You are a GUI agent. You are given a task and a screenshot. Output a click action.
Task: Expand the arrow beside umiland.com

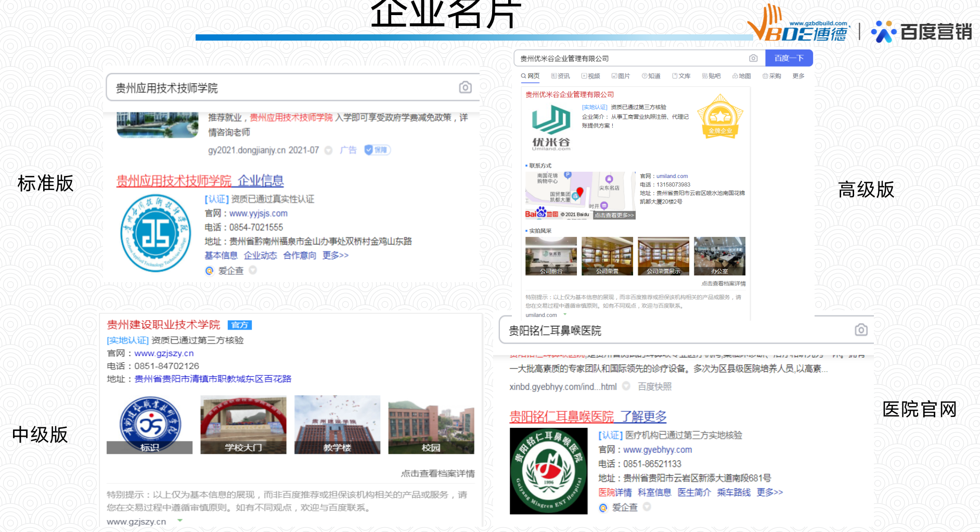[x=565, y=314]
